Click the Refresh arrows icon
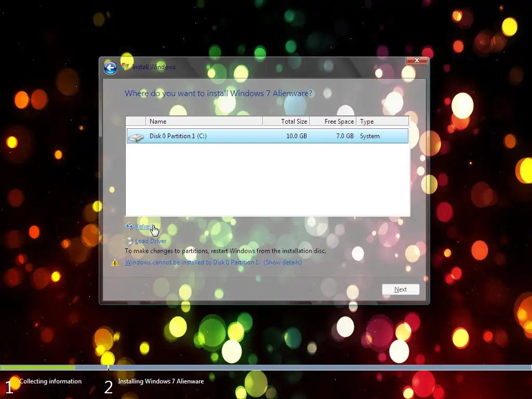The image size is (532, 399). click(129, 227)
